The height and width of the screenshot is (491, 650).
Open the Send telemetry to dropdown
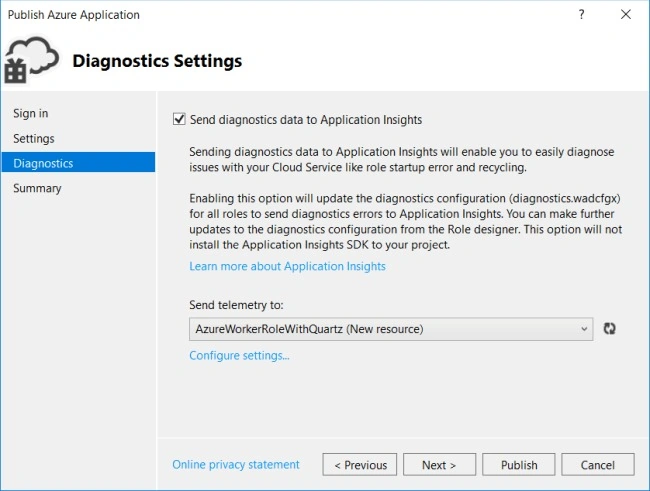pos(391,329)
